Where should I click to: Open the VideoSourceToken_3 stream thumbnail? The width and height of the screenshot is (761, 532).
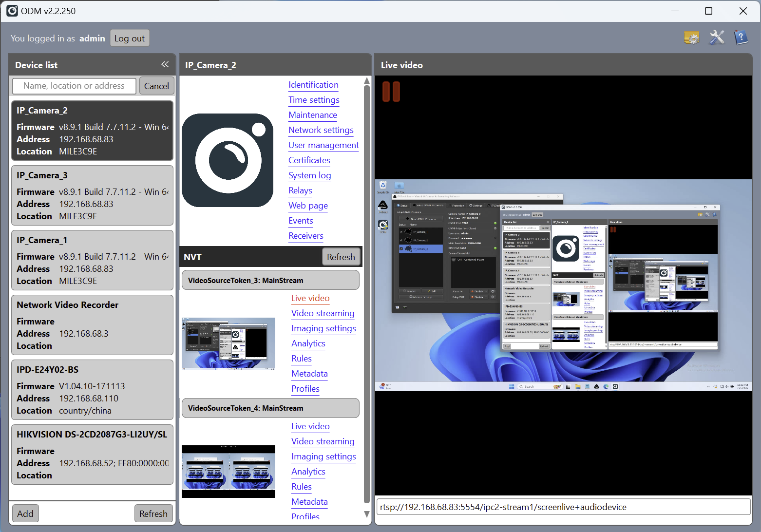228,343
